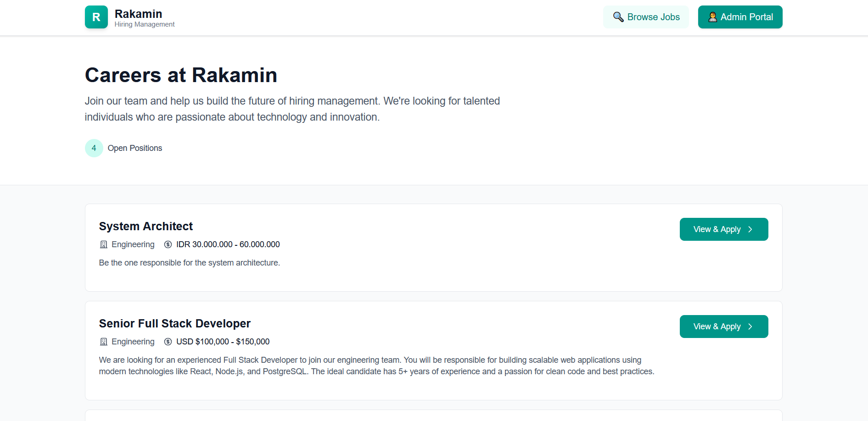Image resolution: width=868 pixels, height=421 pixels.
Task: Select the Senior Full Stack Developer heading
Action: [x=174, y=323]
